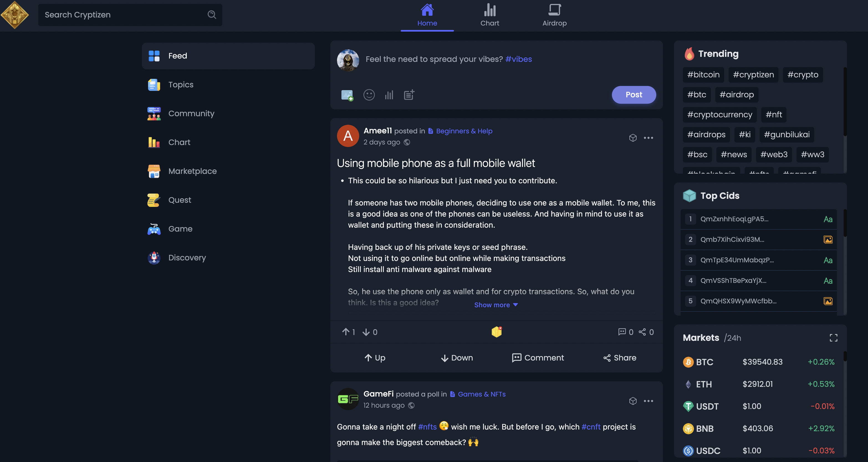The image size is (868, 462).
Task: Open the Beginners & Help topic link
Action: point(464,131)
